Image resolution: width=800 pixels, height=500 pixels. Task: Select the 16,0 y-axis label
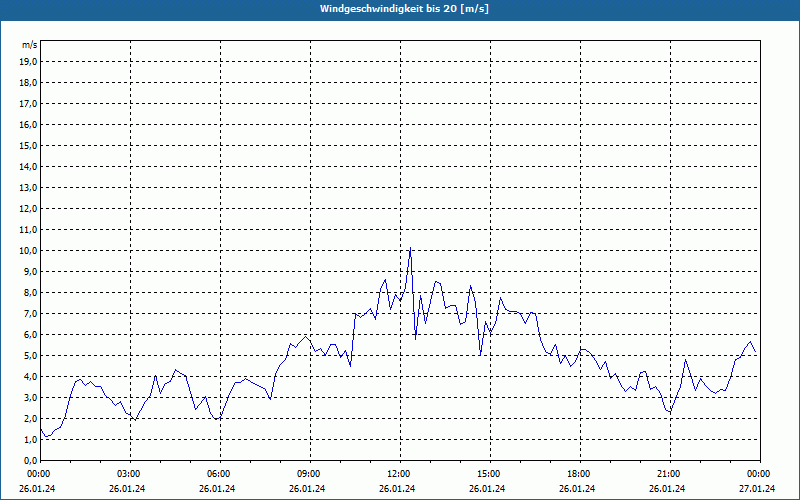point(29,124)
